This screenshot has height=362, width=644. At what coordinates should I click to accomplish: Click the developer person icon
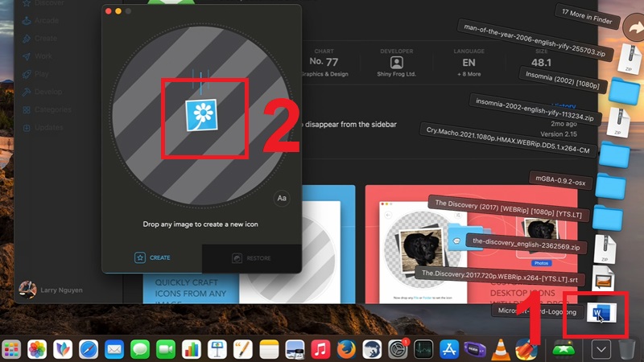pyautogui.click(x=396, y=63)
